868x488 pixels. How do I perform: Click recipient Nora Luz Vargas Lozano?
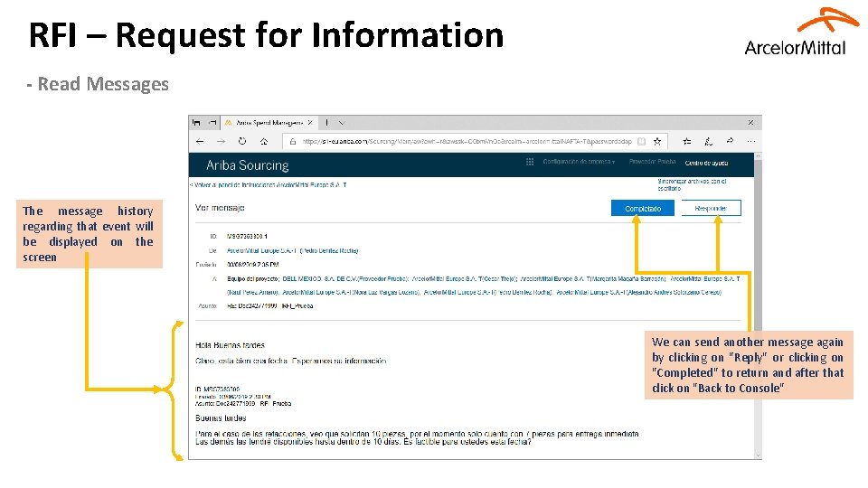351,292
